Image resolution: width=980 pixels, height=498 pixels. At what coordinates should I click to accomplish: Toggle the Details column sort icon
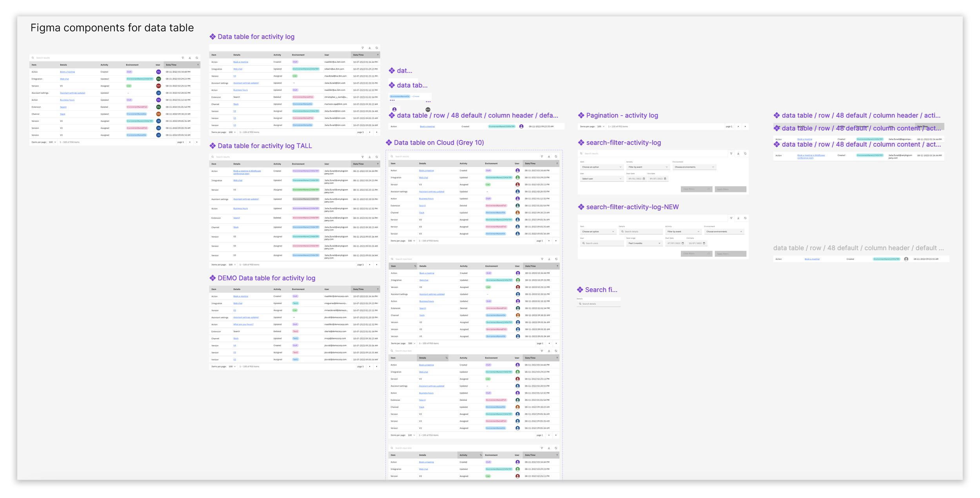(446, 358)
